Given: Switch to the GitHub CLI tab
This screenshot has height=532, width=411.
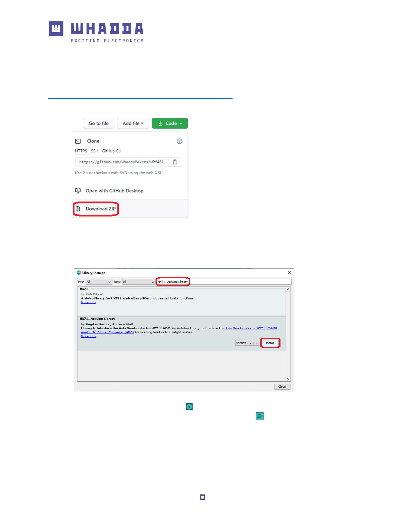Looking at the screenshot, I should click(x=112, y=151).
